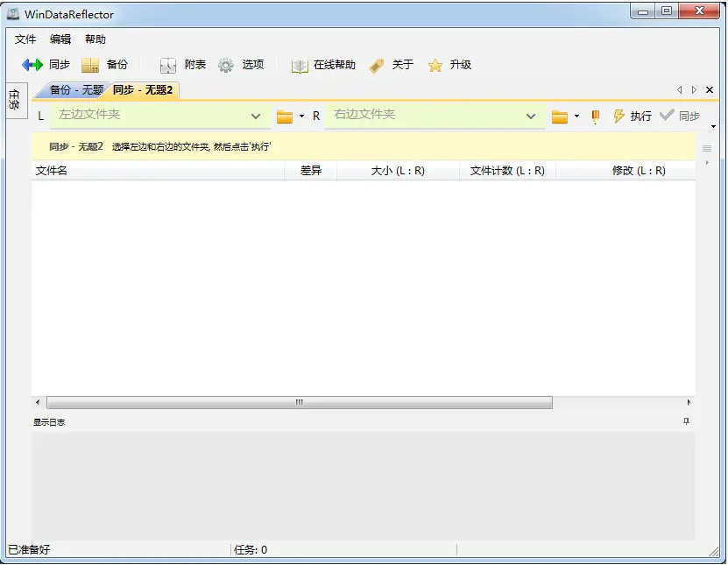This screenshot has width=728, height=565.
Task: Open the 编辑 menu
Action: point(60,39)
